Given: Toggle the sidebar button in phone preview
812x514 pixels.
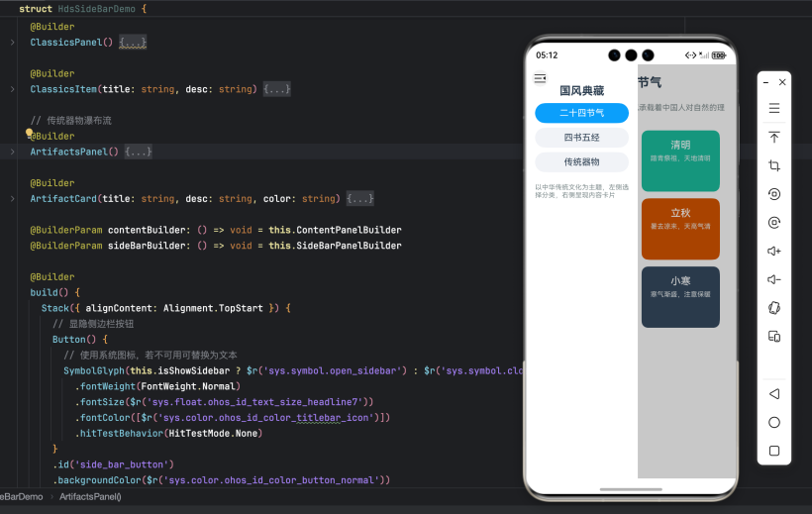Looking at the screenshot, I should click(540, 78).
